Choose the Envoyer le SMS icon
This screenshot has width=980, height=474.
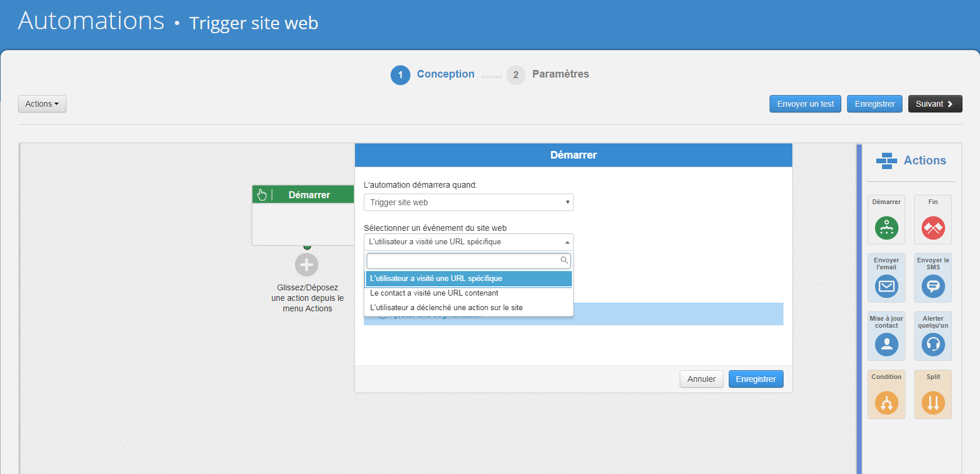click(933, 286)
